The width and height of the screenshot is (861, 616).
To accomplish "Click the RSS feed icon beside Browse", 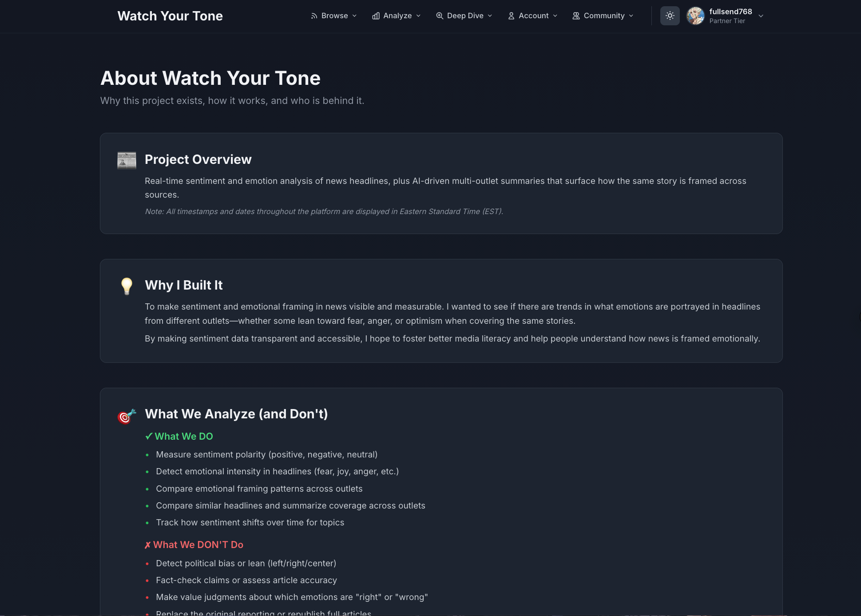I will (x=313, y=16).
